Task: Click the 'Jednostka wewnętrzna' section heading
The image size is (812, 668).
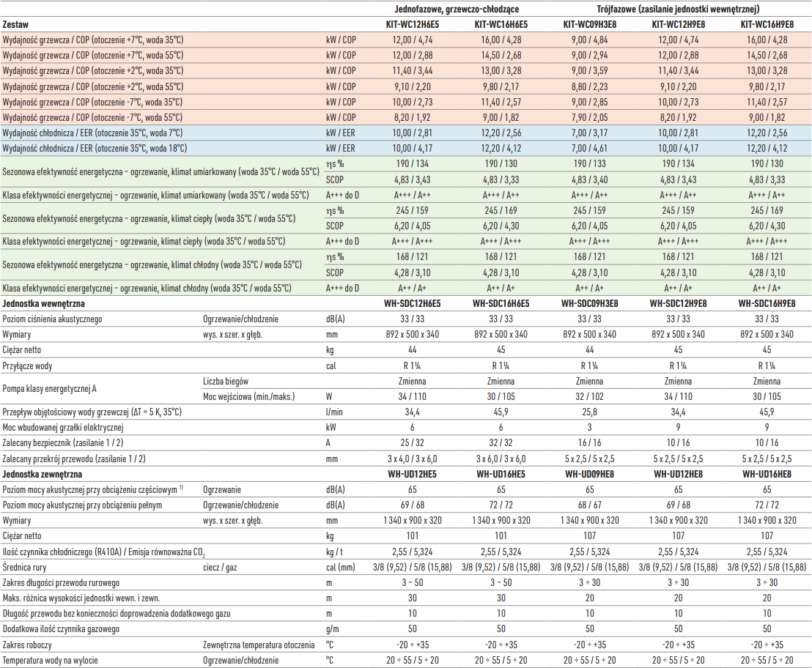Action: [x=43, y=304]
